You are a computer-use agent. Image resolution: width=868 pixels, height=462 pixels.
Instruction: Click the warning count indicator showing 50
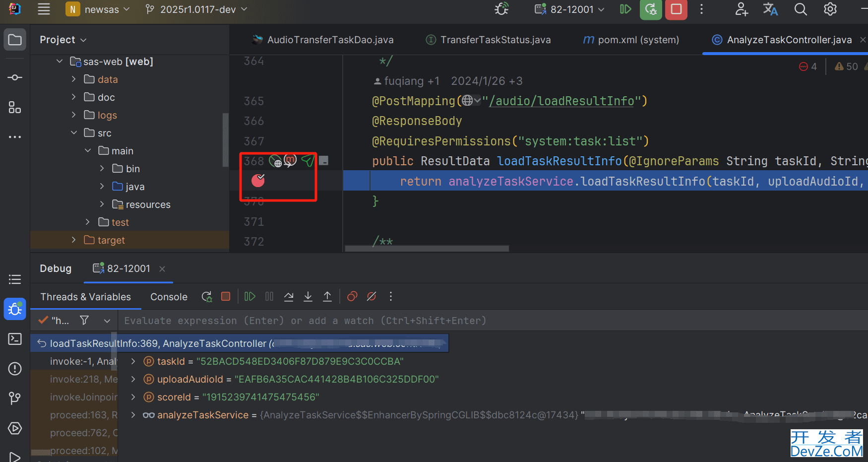pos(846,66)
